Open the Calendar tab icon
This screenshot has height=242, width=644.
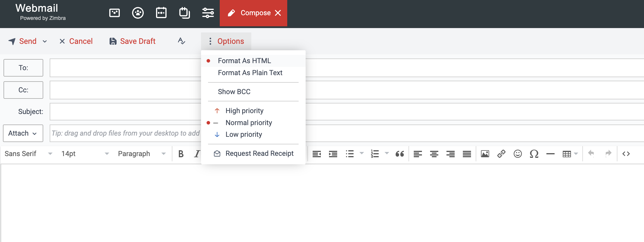161,13
